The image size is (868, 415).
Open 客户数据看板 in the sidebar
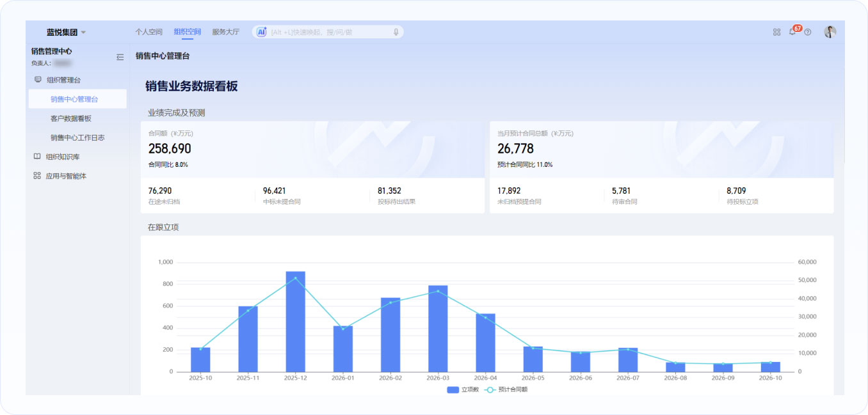(x=71, y=118)
